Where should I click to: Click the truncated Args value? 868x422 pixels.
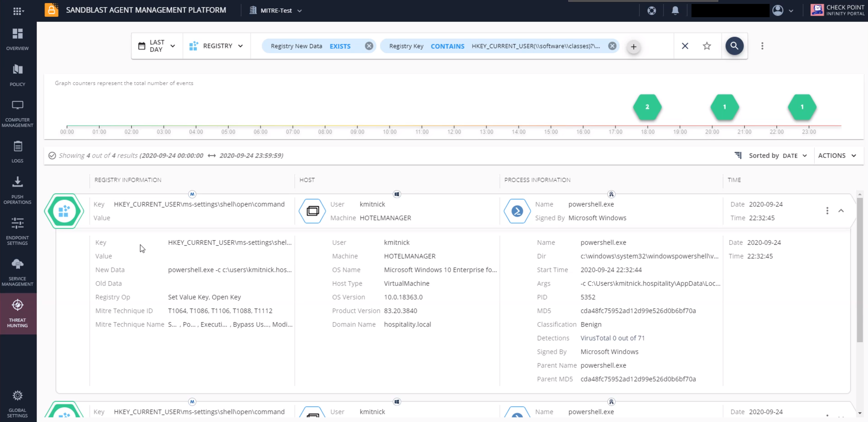coord(650,283)
